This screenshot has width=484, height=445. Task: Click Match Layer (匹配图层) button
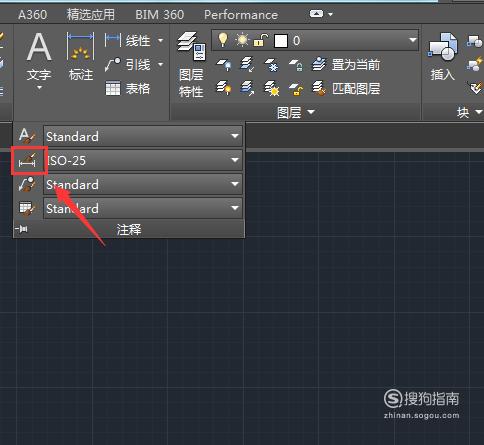pos(346,88)
